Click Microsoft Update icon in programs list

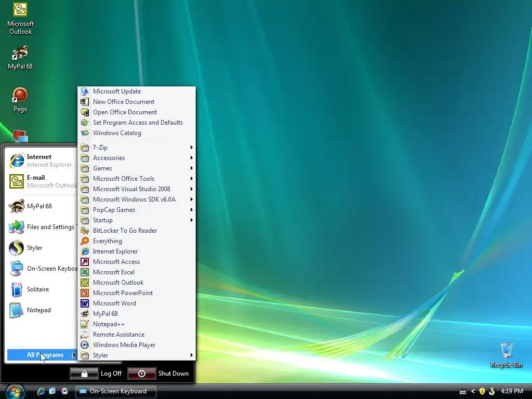pos(85,91)
